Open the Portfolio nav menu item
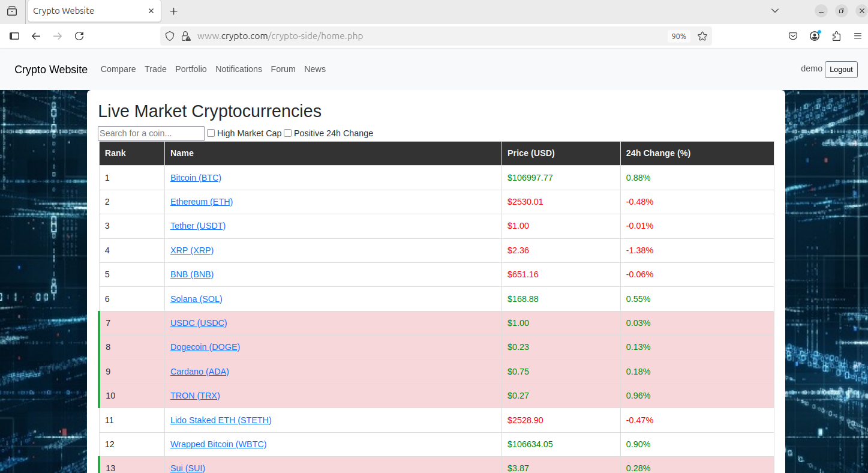This screenshot has width=868, height=473. [191, 69]
